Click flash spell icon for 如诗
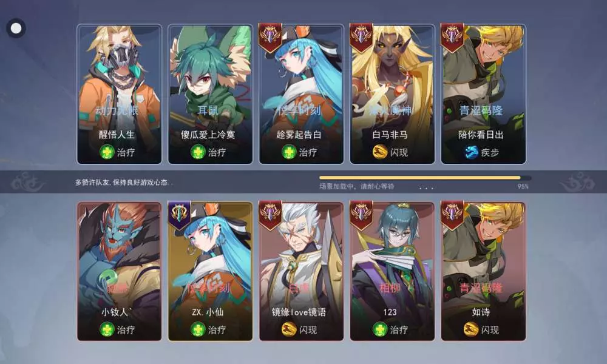This screenshot has width=607, height=364. [x=471, y=329]
